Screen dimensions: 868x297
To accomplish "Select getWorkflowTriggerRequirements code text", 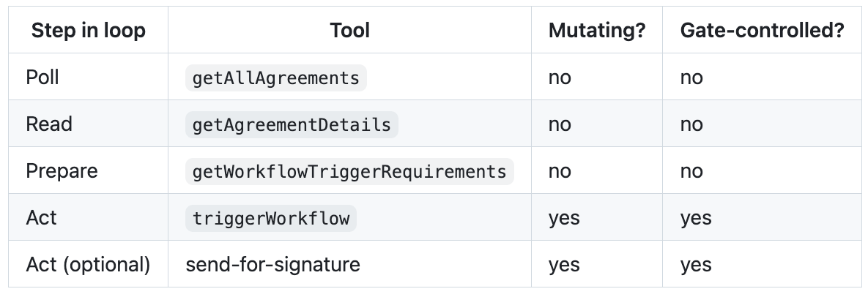I will [349, 171].
